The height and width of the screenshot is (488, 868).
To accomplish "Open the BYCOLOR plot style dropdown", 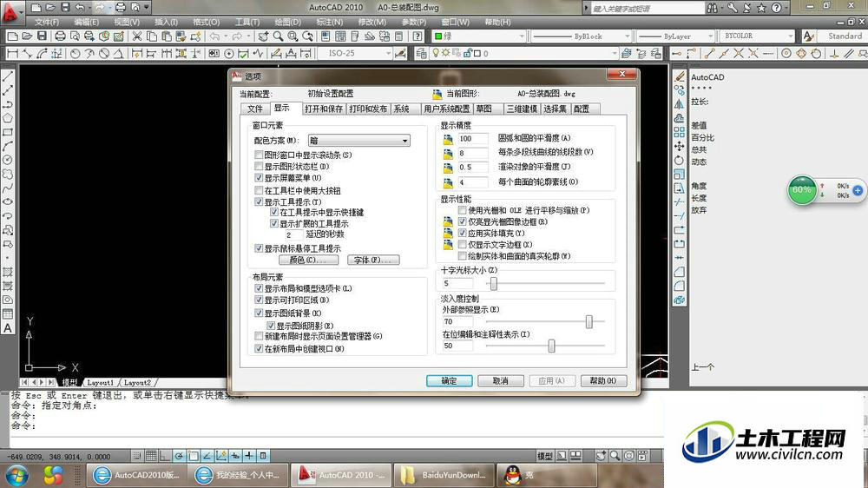I will (757, 36).
